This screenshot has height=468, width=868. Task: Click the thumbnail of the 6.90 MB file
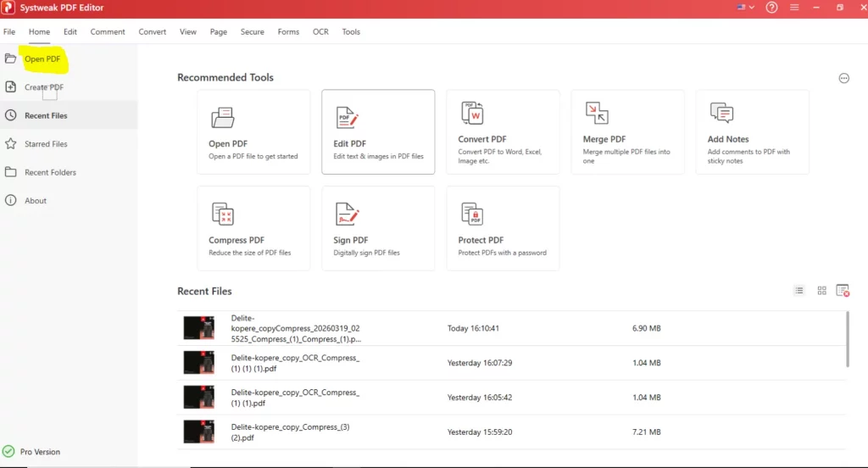(198, 328)
